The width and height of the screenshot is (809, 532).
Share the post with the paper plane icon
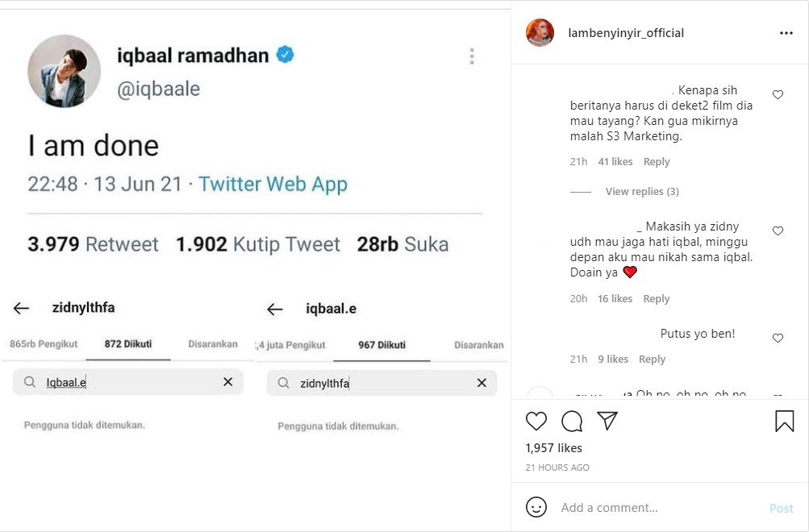tap(609, 421)
